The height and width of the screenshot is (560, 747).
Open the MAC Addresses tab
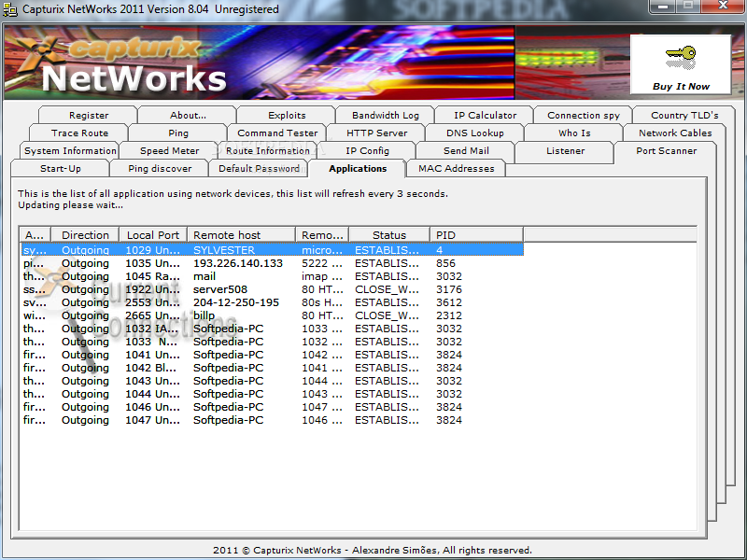pos(456,168)
